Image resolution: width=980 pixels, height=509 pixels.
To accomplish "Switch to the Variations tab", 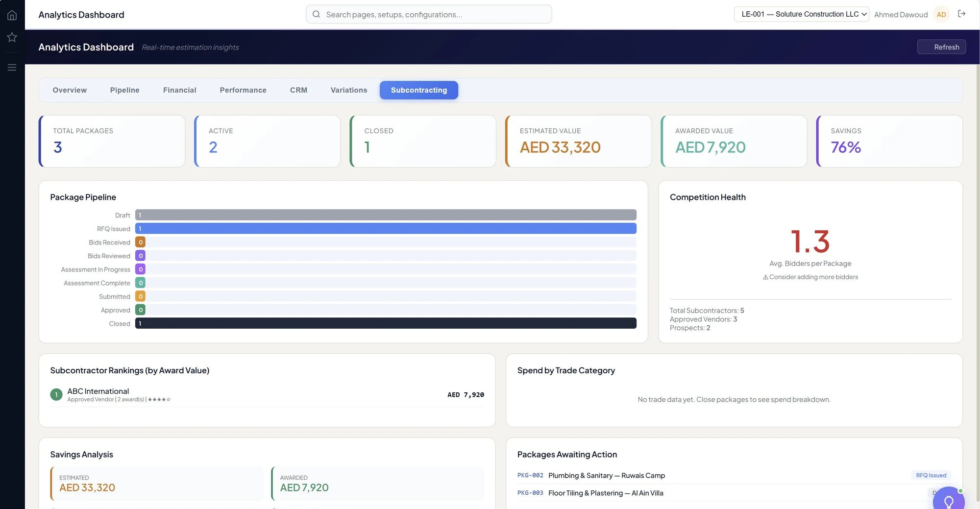I will click(349, 90).
